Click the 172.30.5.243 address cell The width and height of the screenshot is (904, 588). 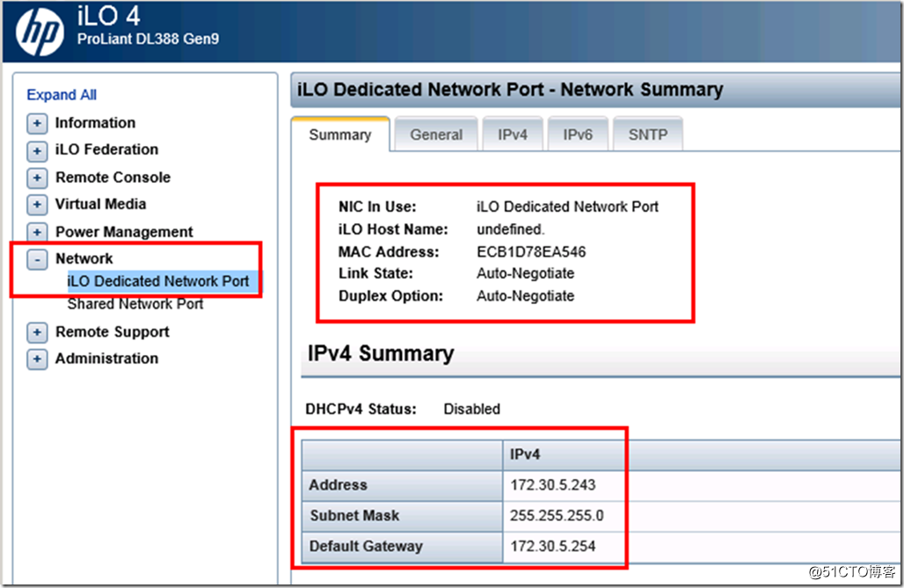(x=552, y=485)
